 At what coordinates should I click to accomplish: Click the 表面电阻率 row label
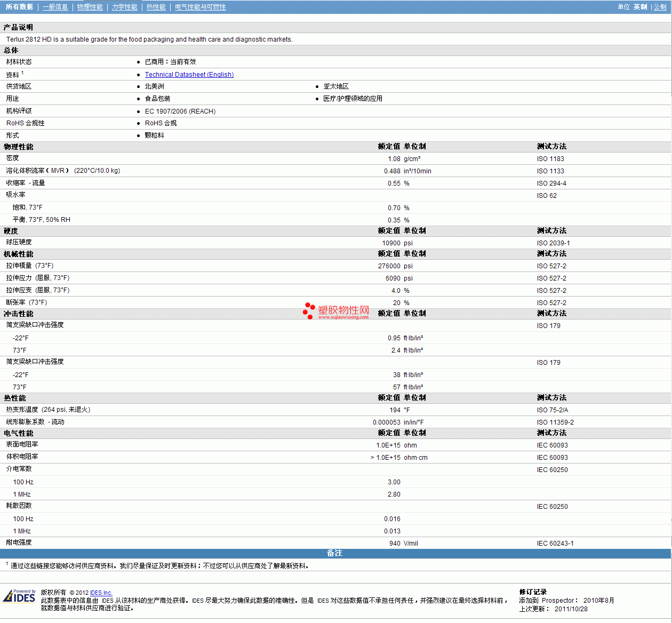coord(22,444)
